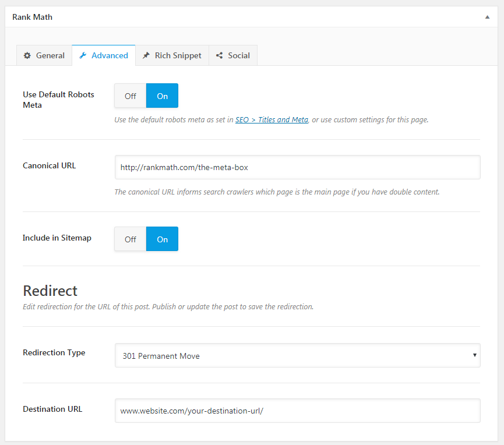Image resolution: width=504 pixels, height=445 pixels.
Task: Switch Include in Sitemap to Off
Action: tap(131, 239)
